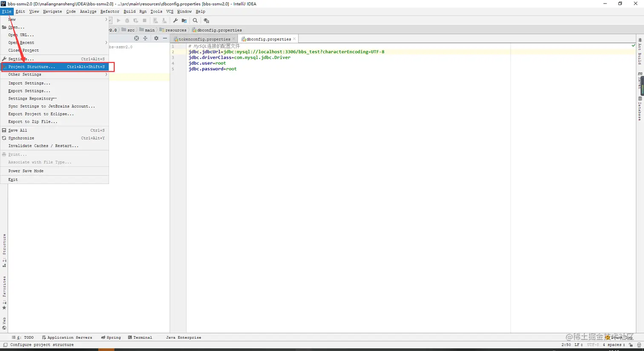
Task: Toggle the read-only lock icon in status bar
Action: coord(631,345)
